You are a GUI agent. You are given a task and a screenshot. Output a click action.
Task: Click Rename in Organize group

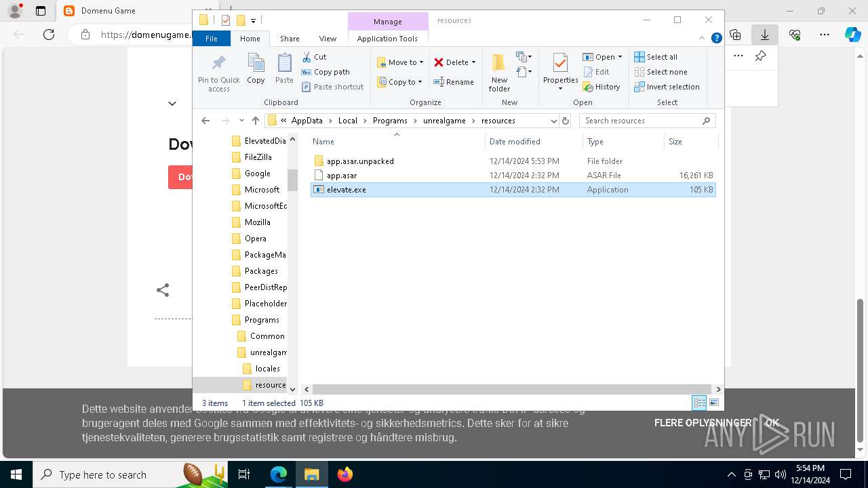(x=454, y=82)
